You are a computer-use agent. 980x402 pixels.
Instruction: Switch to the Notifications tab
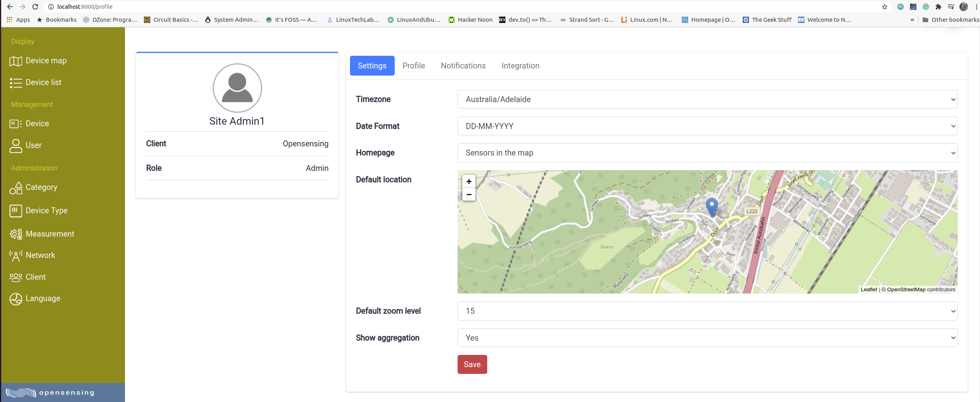pyautogui.click(x=463, y=66)
